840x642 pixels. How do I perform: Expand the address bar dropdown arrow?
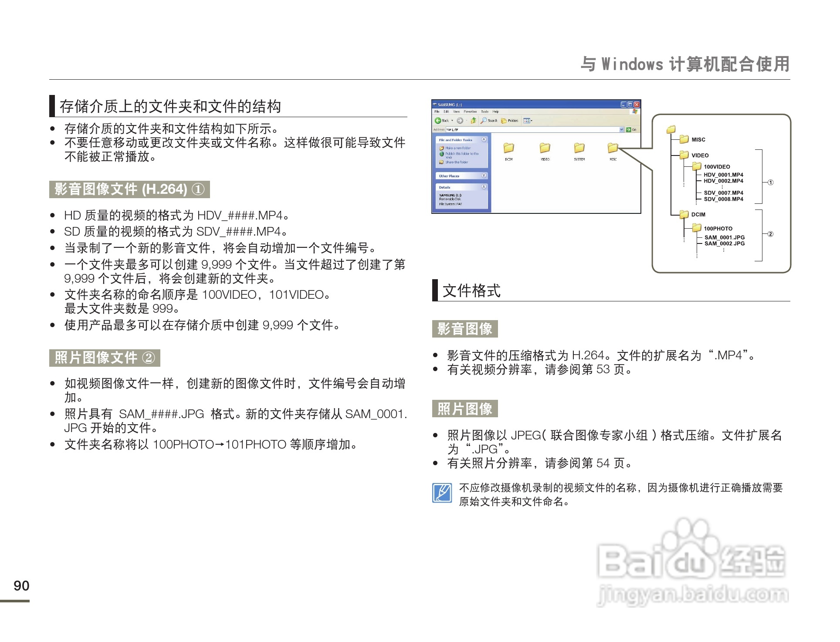point(622,129)
